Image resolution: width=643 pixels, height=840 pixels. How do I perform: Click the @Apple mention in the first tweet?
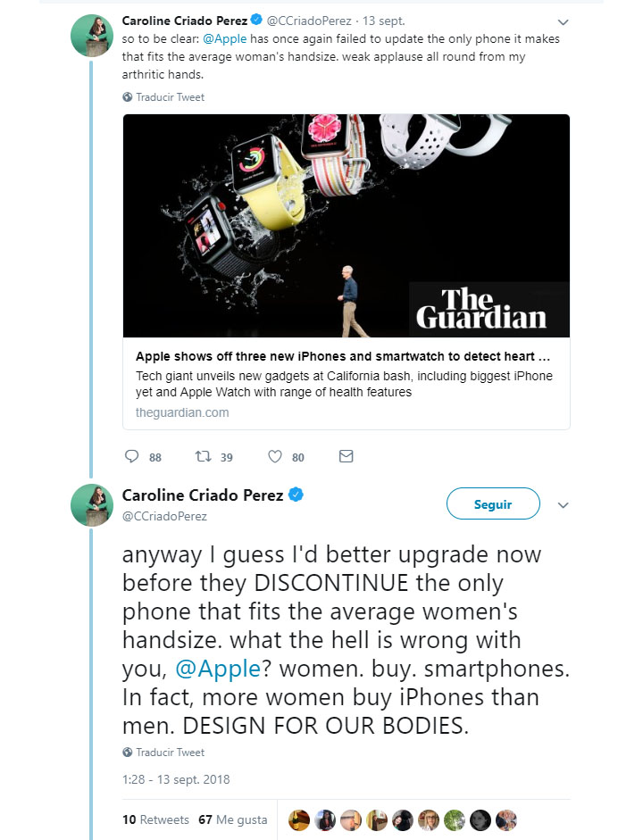tap(226, 38)
